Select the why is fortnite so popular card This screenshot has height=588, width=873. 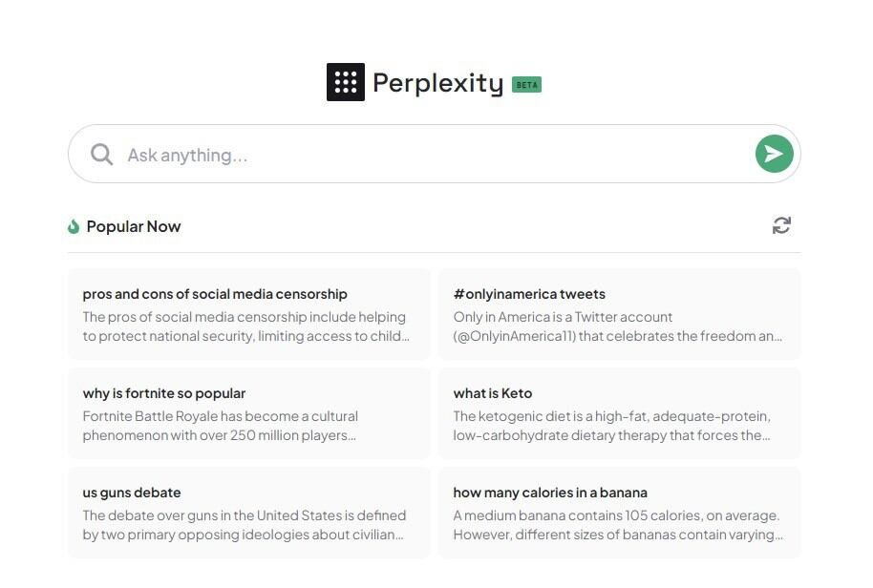(164, 393)
